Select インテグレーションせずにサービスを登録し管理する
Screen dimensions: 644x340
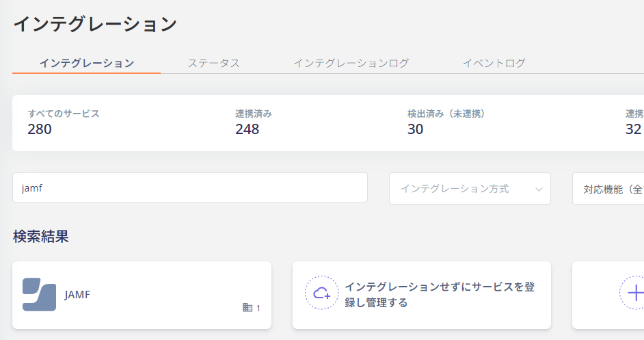click(x=421, y=295)
